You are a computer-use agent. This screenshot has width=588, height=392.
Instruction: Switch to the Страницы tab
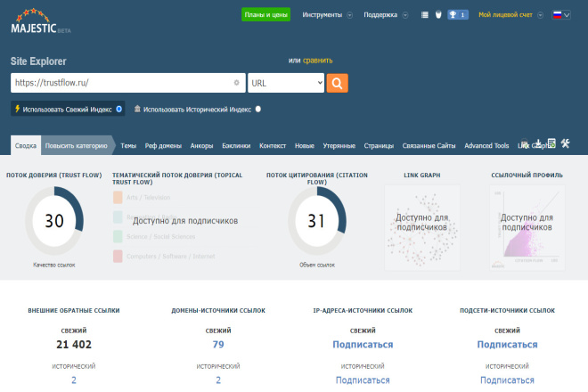[x=379, y=145]
